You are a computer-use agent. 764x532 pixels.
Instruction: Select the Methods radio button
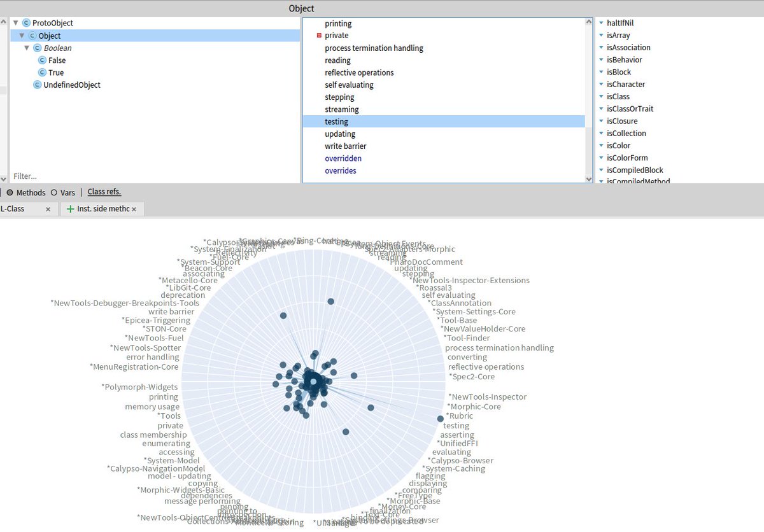(x=10, y=192)
